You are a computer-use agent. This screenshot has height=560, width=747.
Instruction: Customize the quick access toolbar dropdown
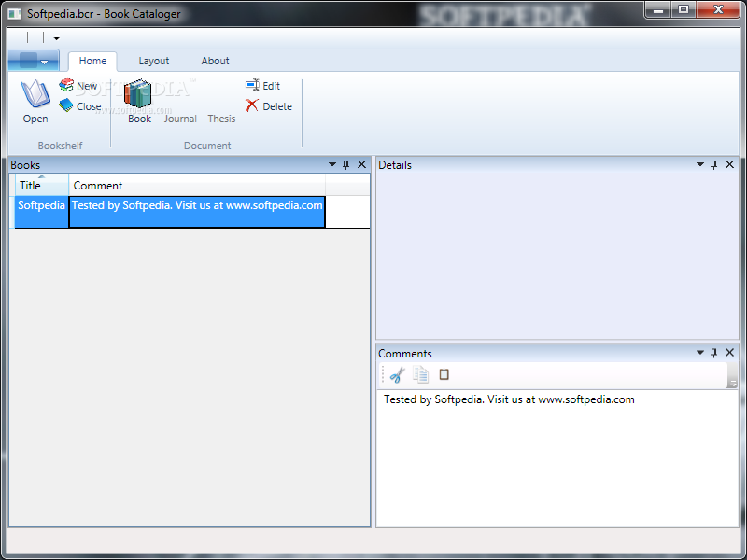pyautogui.click(x=56, y=37)
